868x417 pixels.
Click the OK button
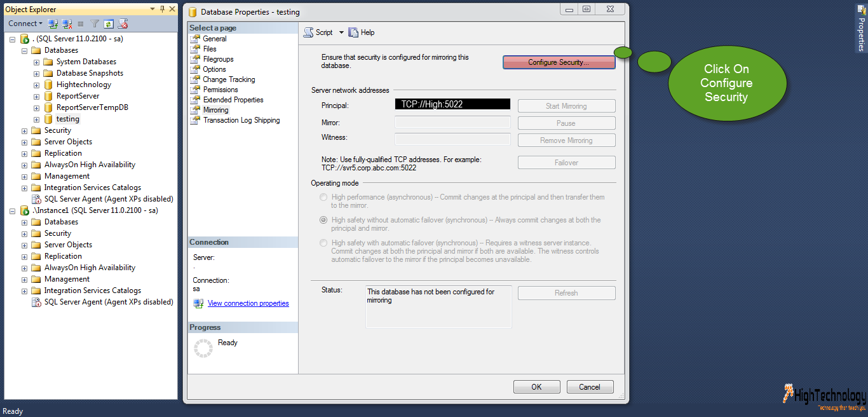click(x=536, y=386)
